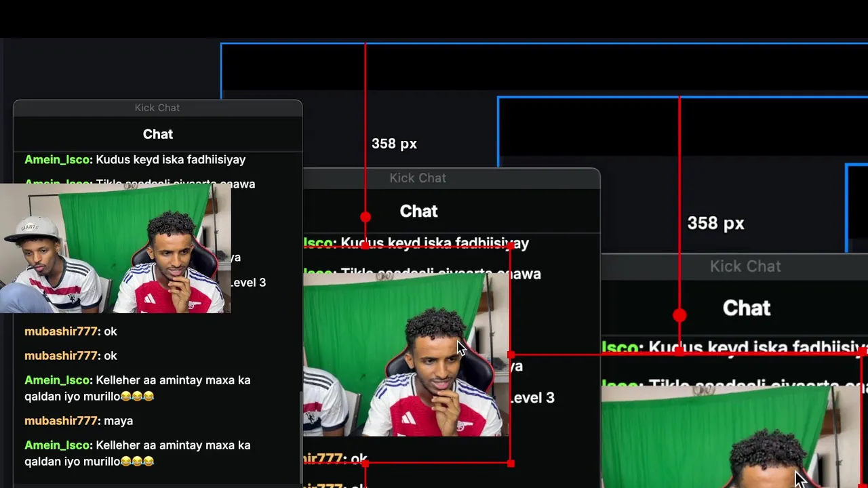Select the last Kelleher message below 'maya'

pos(138,453)
